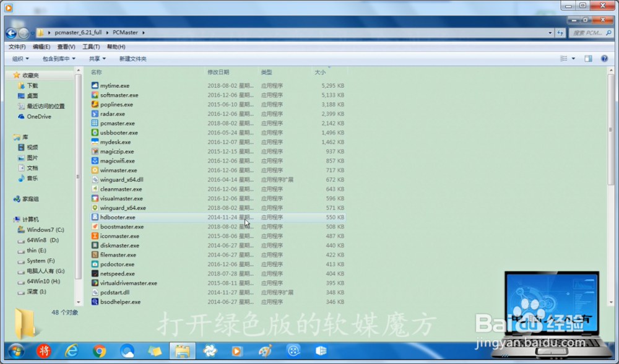Open the Help question mark icon
This screenshot has width=619, height=364.
tap(604, 58)
